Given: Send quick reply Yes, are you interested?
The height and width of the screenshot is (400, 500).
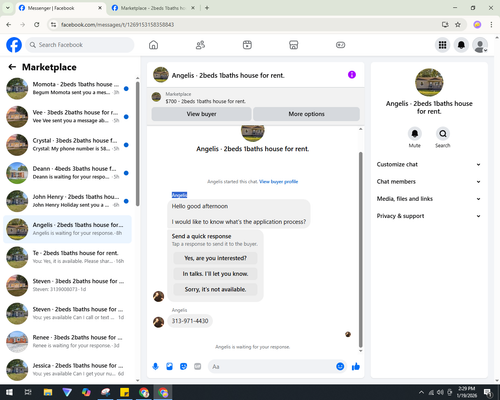Looking at the screenshot, I should click(215, 258).
